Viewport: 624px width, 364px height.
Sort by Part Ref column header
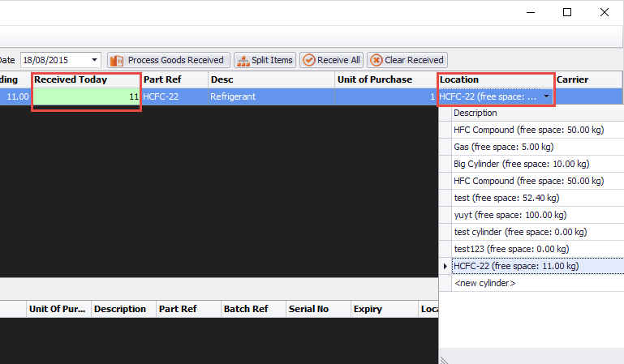(173, 79)
